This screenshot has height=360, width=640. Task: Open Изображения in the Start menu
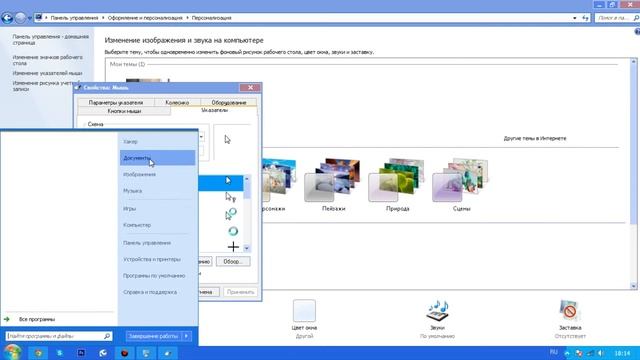[139, 174]
